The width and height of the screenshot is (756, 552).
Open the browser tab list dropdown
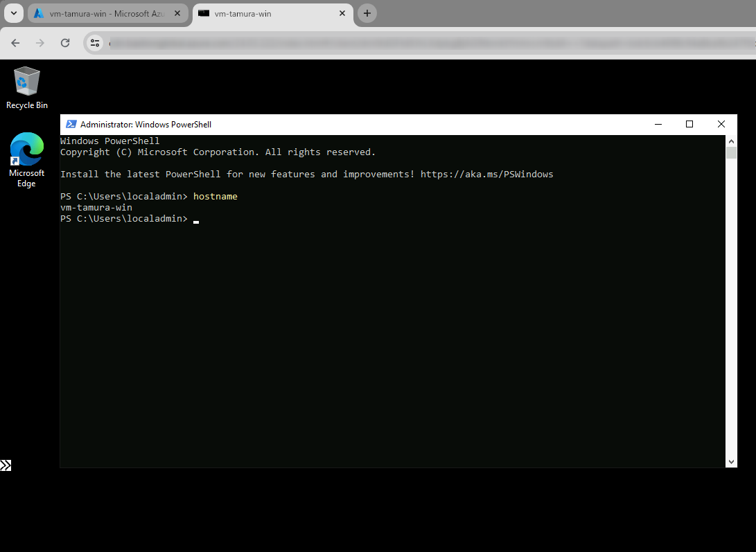(13, 13)
